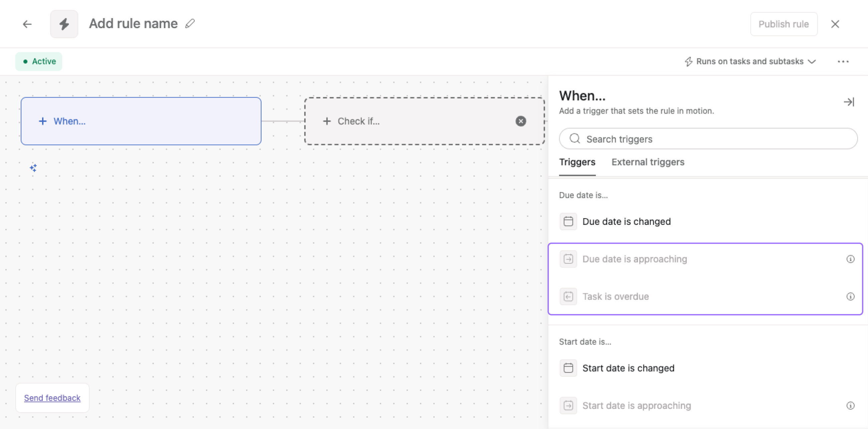
Task: Select the When trigger block
Action: pyautogui.click(x=141, y=121)
